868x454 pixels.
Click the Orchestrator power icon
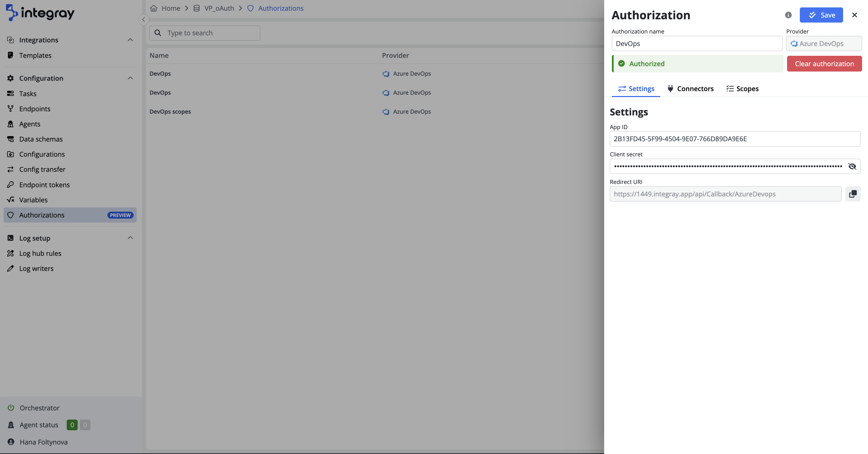coord(11,407)
